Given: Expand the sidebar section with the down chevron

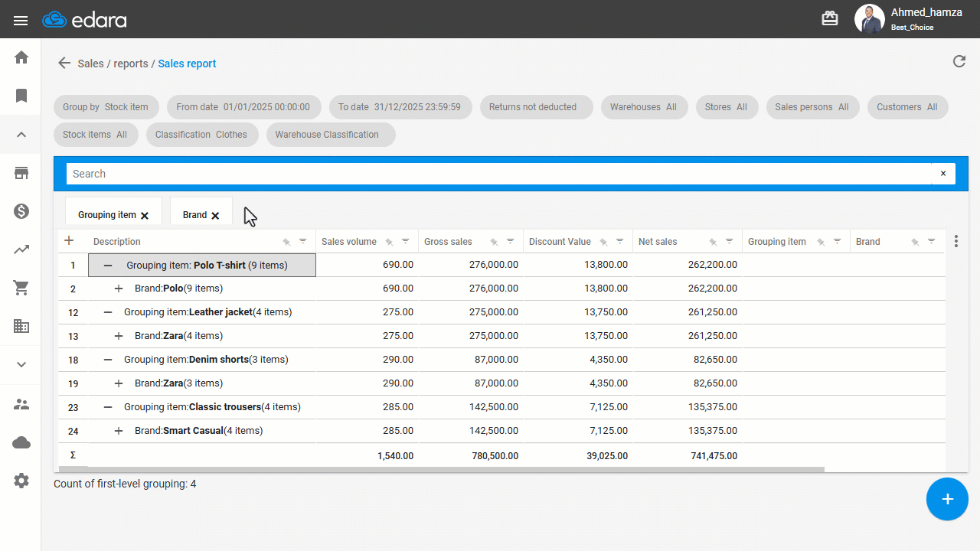Looking at the screenshot, I should pos(21,364).
